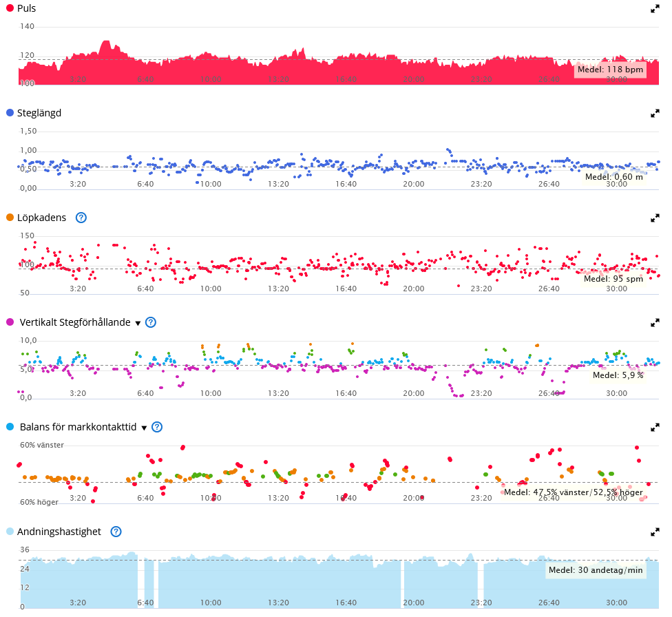Click the 'Medel: 47,5% vänster/52,5% höger' label

click(x=574, y=492)
